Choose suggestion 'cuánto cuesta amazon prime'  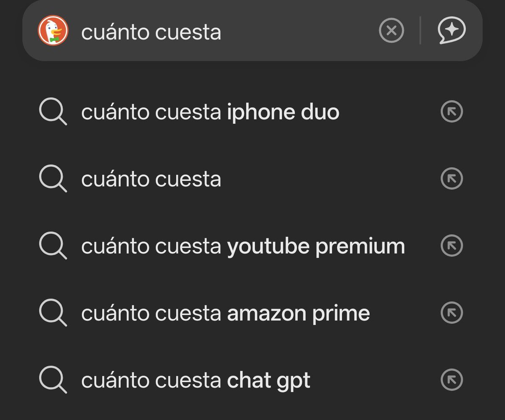pos(252,313)
